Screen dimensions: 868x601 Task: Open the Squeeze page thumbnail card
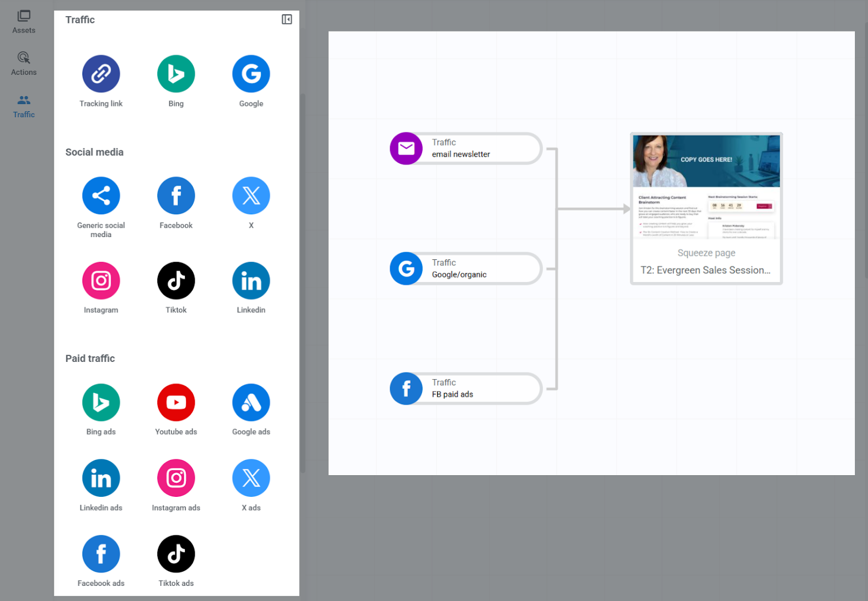coord(706,209)
